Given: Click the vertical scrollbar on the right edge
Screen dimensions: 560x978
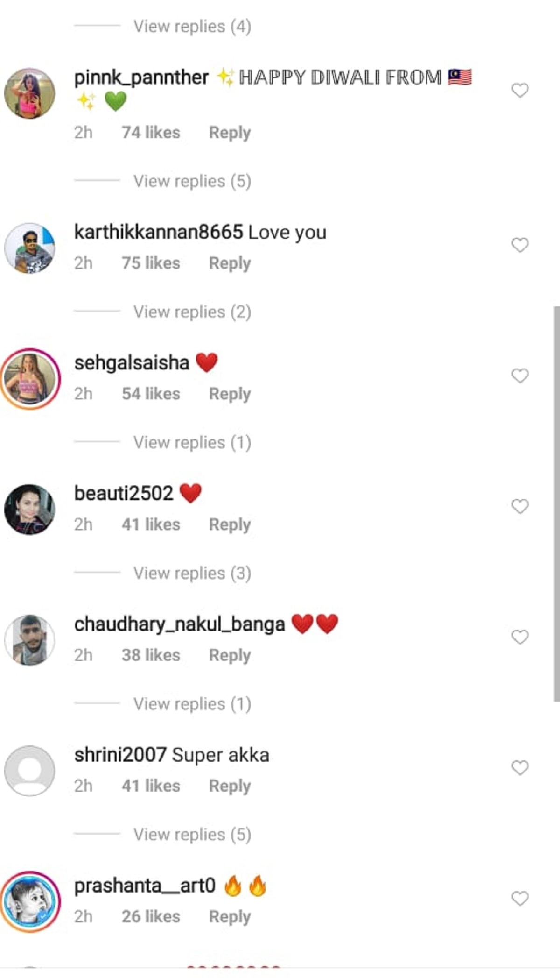Looking at the screenshot, I should point(556,504).
